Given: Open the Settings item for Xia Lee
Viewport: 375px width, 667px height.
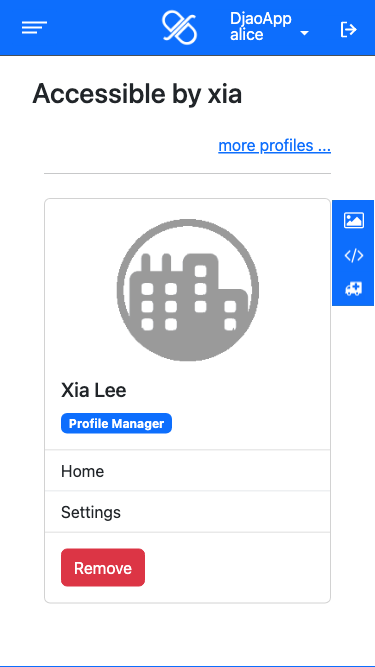Looking at the screenshot, I should click(x=188, y=512).
